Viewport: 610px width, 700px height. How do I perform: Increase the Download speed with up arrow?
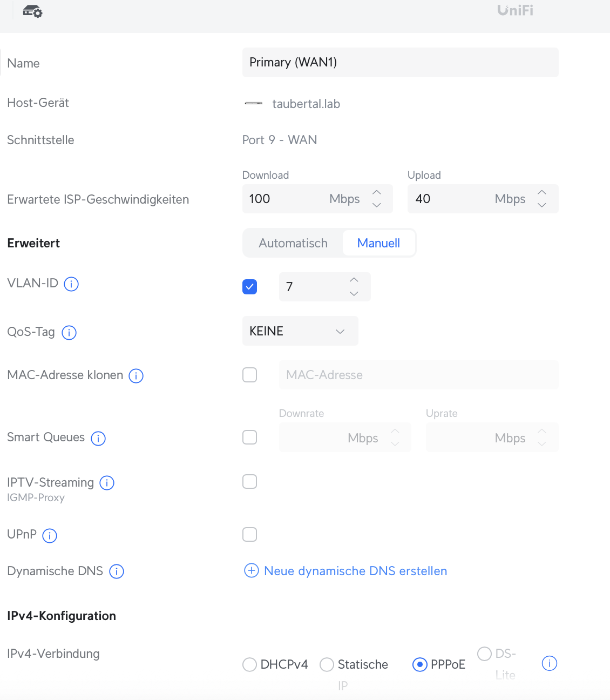pyautogui.click(x=377, y=193)
